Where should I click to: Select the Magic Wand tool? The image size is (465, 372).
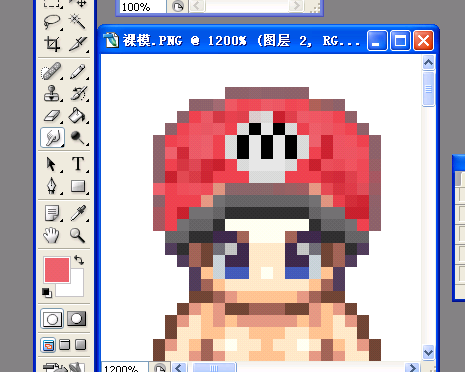(x=78, y=22)
